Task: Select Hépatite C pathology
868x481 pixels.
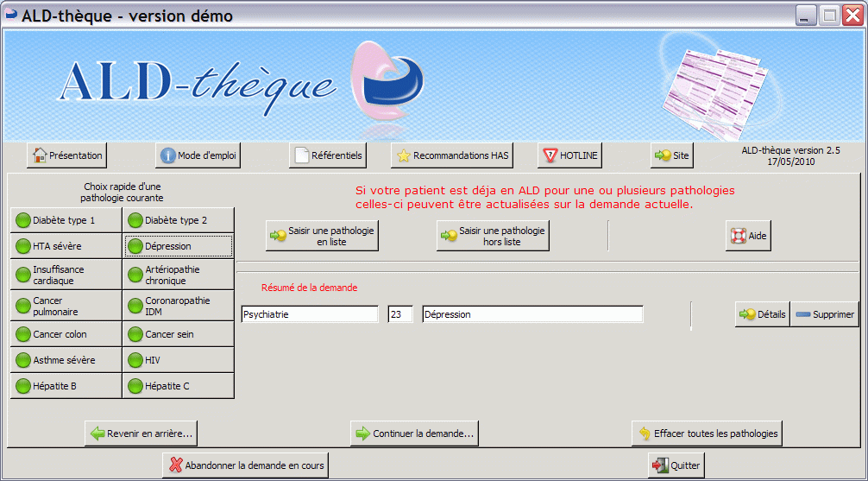Action: (x=179, y=386)
